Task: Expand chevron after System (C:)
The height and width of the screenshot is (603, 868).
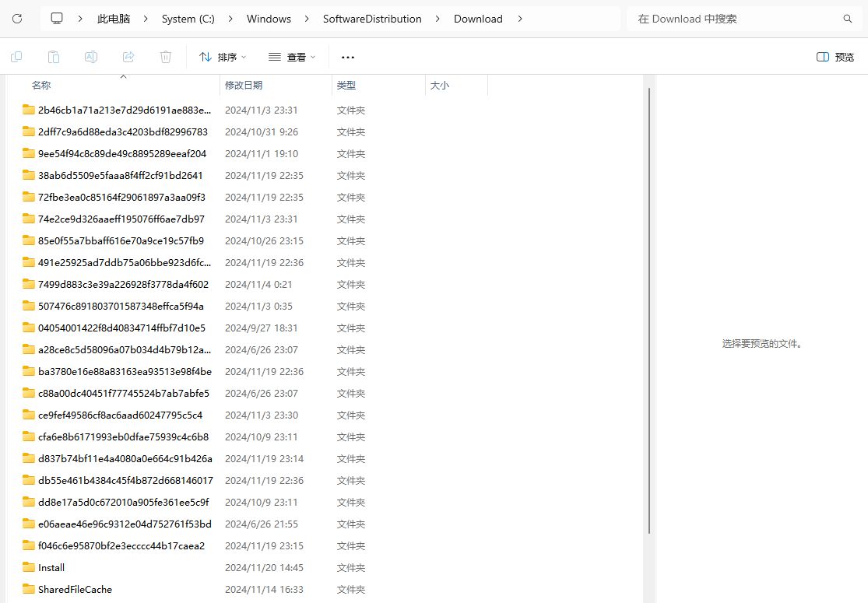Action: (x=231, y=19)
